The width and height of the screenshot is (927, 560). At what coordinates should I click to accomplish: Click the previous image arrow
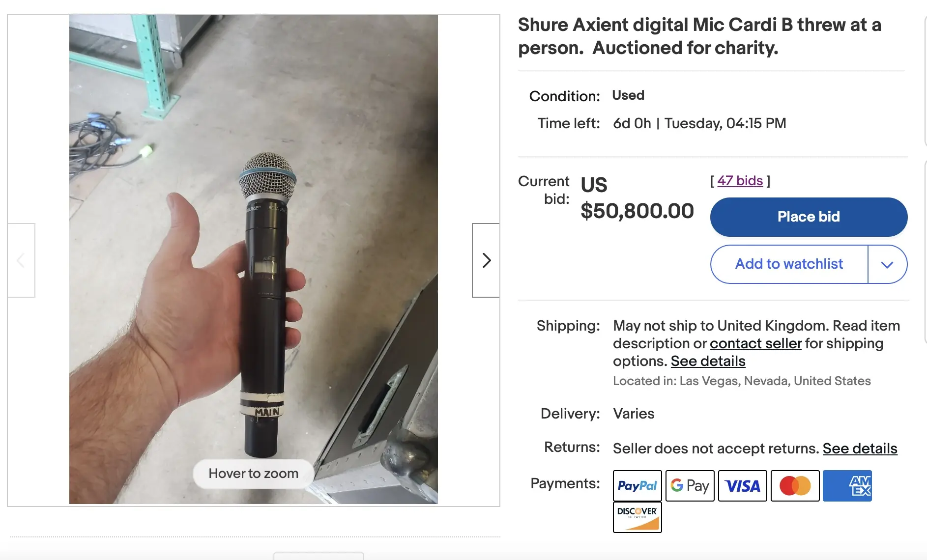(21, 260)
